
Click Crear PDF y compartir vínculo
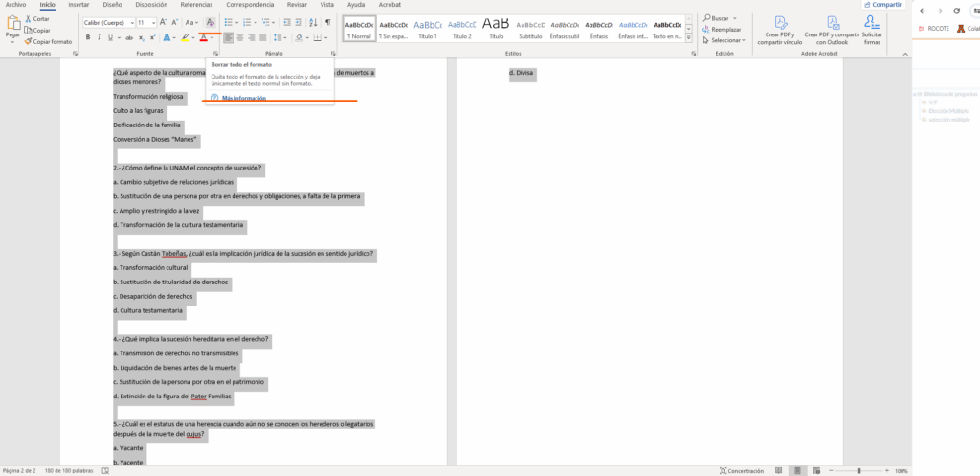pos(776,29)
